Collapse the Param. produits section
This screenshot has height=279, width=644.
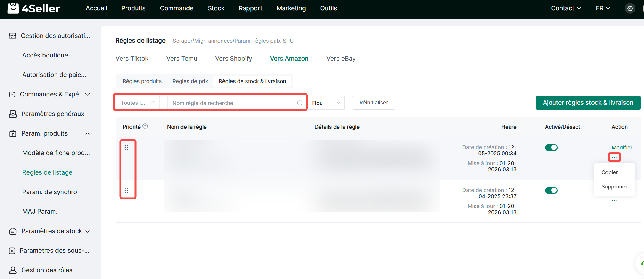point(87,134)
